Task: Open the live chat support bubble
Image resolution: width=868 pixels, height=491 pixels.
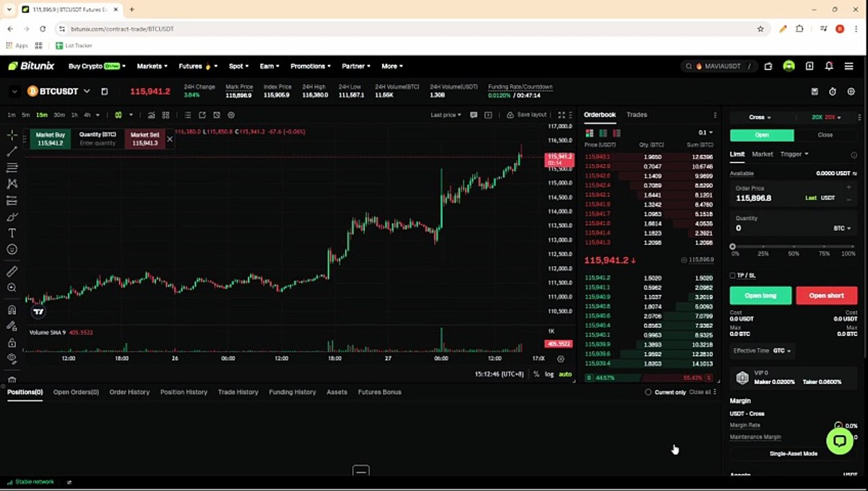Action: pos(839,441)
